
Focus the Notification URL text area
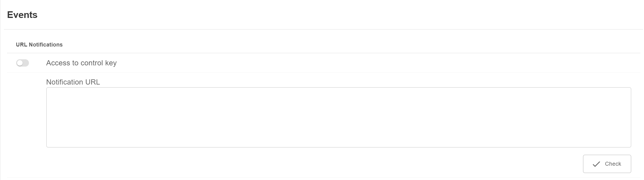click(338, 117)
